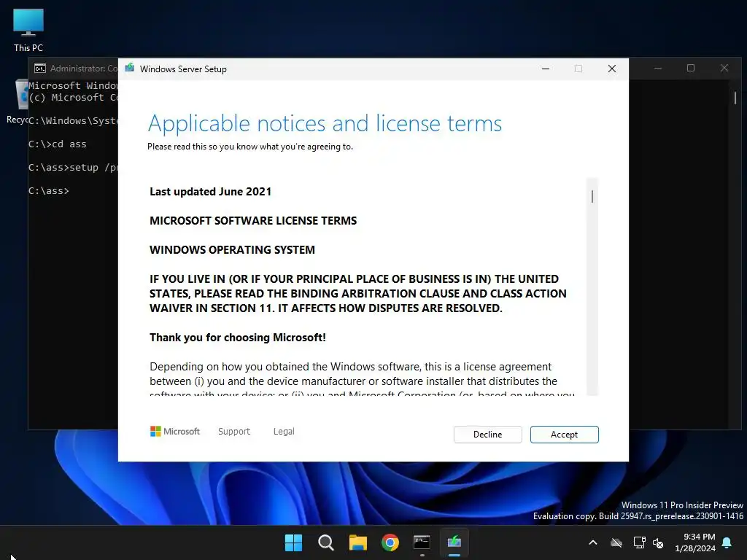
Task: Open the This PC desktop icon
Action: (28, 30)
